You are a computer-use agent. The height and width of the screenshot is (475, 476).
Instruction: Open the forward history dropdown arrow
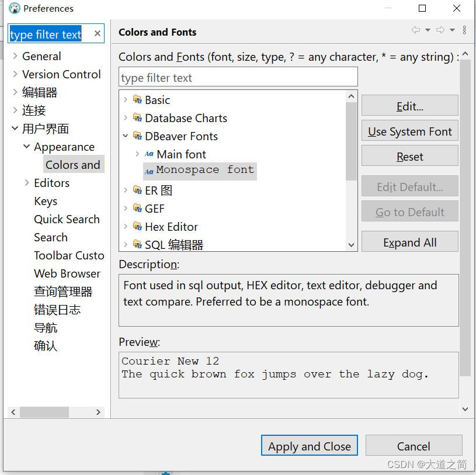[x=452, y=30]
